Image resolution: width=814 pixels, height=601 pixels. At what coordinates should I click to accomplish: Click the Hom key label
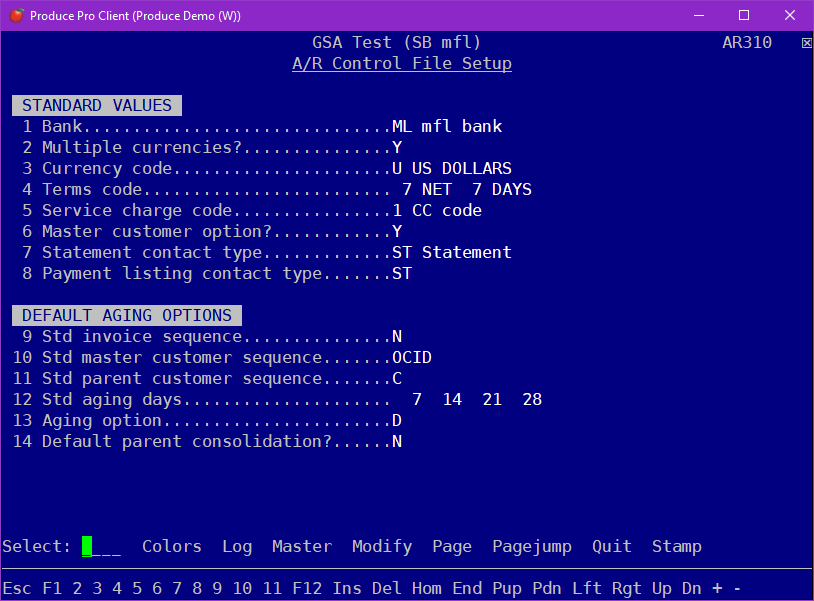coord(427,588)
